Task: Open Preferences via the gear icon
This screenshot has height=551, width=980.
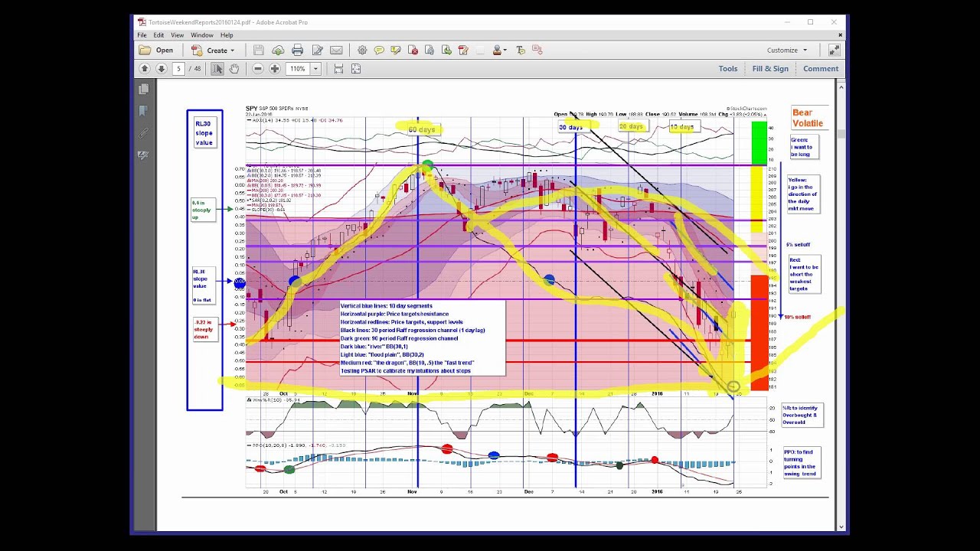Action: tap(362, 51)
